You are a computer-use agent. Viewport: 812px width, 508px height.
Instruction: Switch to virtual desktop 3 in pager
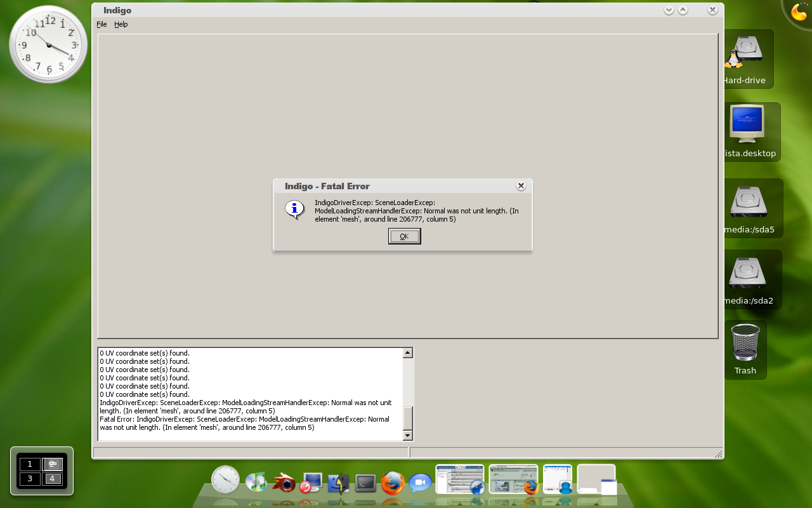point(30,479)
